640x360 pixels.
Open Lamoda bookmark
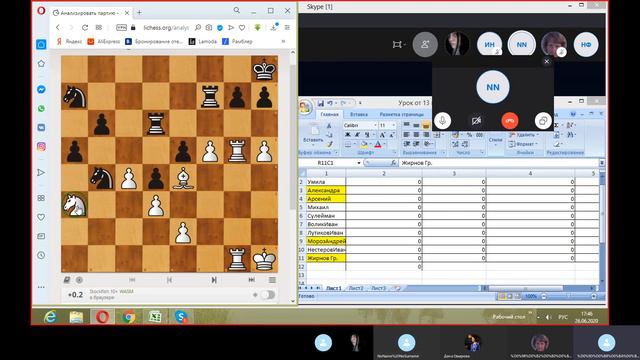(203, 41)
